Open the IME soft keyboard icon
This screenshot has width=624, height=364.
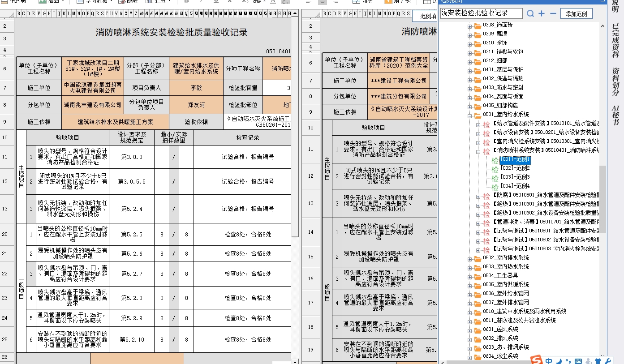point(578,361)
